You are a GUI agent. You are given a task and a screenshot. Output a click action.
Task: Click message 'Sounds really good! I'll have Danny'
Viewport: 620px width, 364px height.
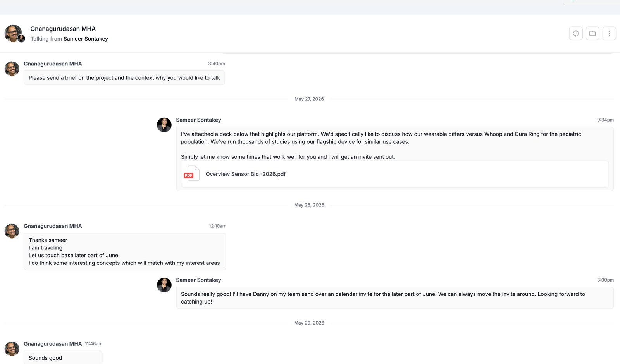(x=394, y=298)
